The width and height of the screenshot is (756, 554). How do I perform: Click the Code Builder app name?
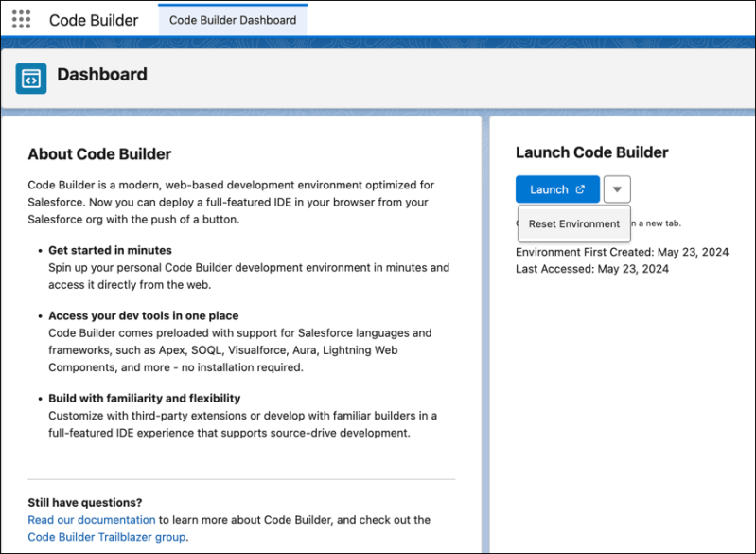(94, 20)
